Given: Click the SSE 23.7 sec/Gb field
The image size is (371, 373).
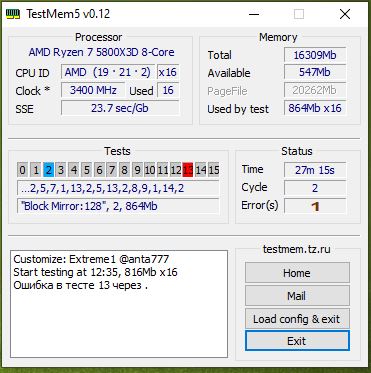Looking at the screenshot, I should pos(120,108).
